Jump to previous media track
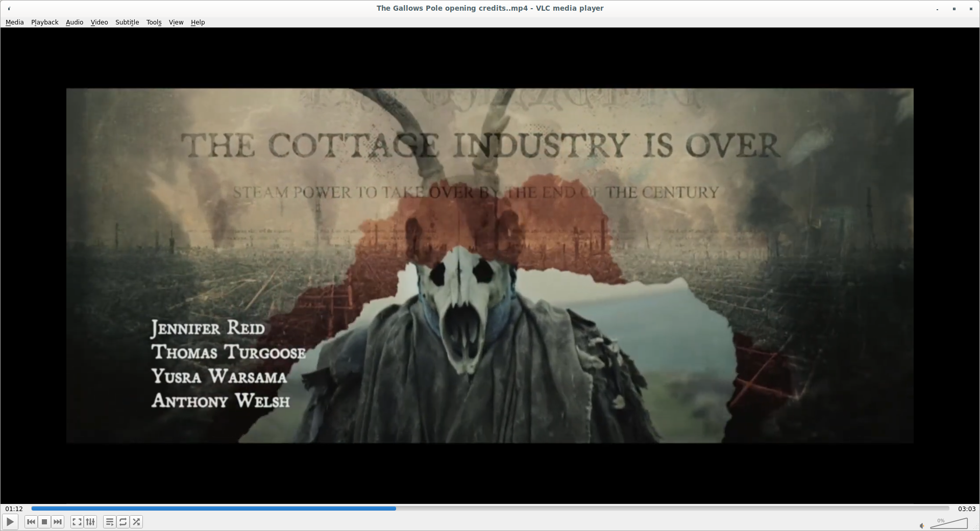 pos(31,522)
